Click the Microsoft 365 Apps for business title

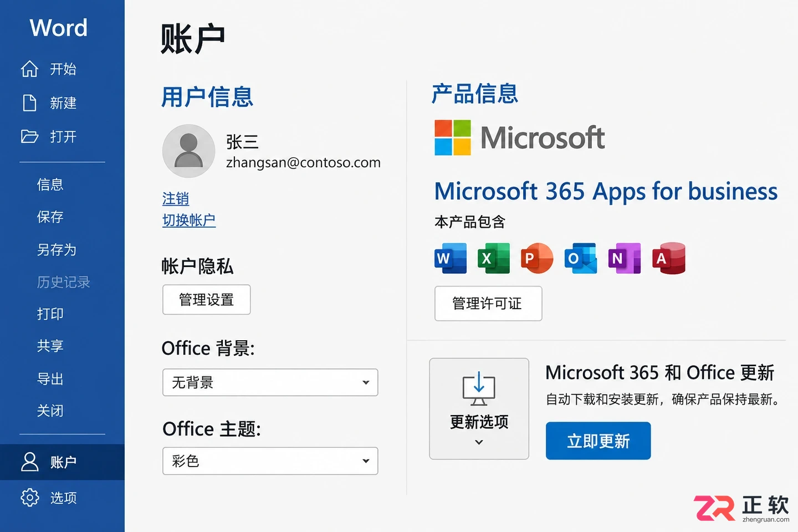(x=606, y=192)
